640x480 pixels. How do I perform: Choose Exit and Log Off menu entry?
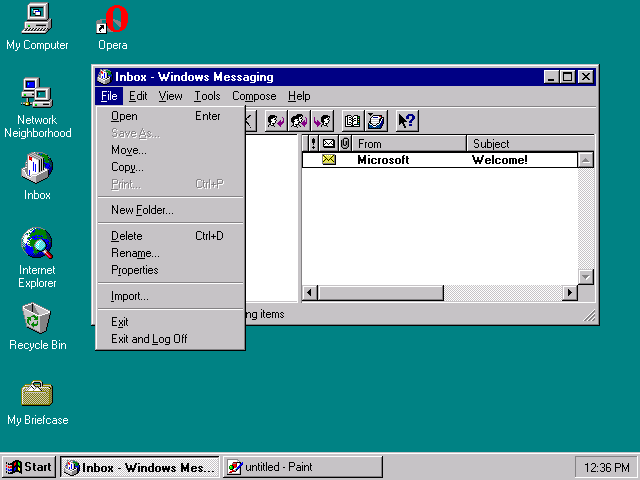pos(171,339)
